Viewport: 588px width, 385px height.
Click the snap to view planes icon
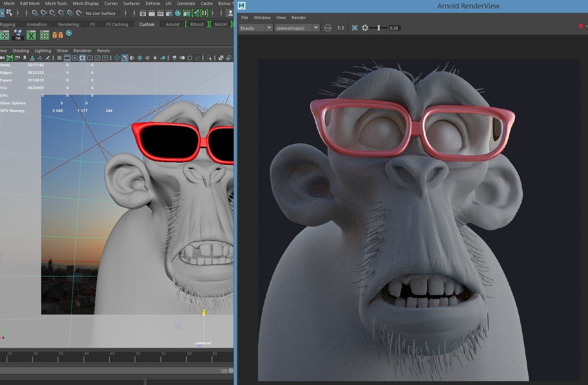(70, 13)
